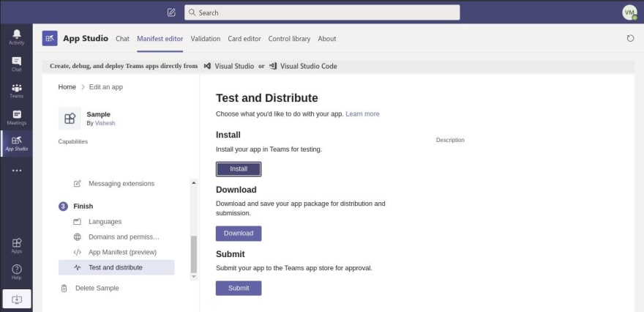Screen dimensions: 644x312
Task: Click the download desktop app icon
Action: (17, 299)
